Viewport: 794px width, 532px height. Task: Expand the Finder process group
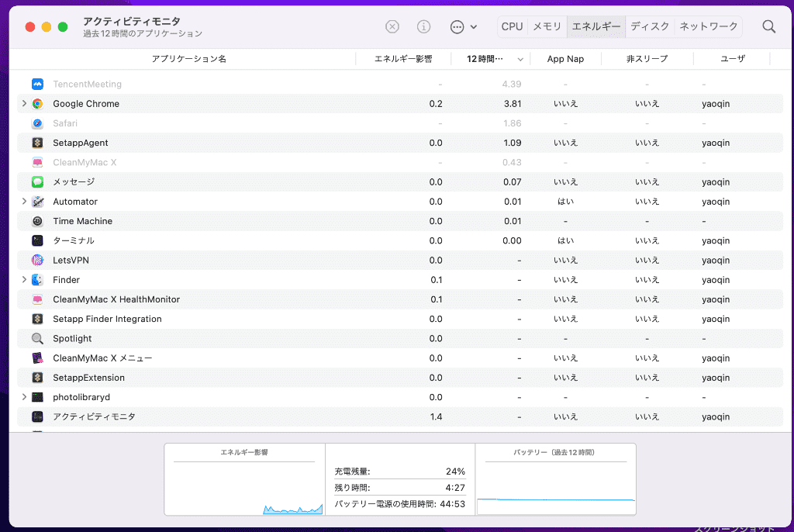point(24,279)
